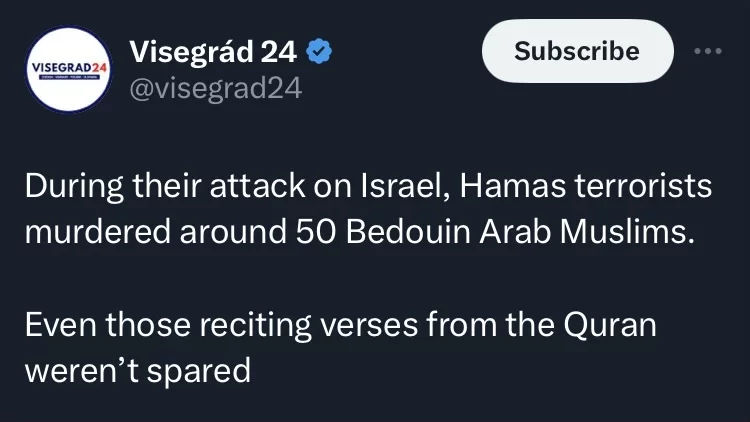The width and height of the screenshot is (750, 422).
Task: Click the Visegrád 24 display name
Action: tap(212, 49)
